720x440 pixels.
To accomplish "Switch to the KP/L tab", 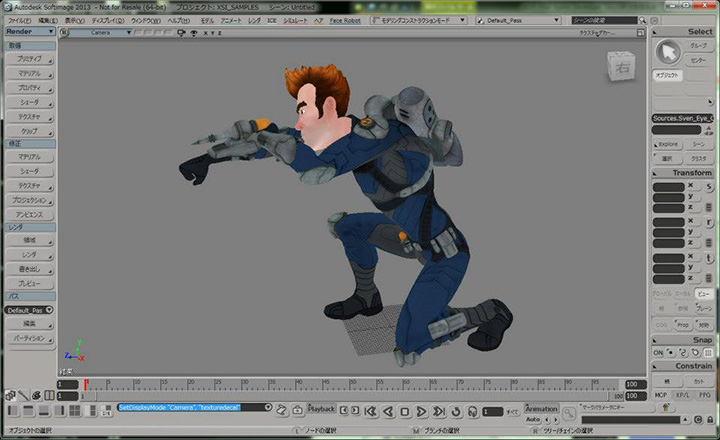I will pyautogui.click(x=682, y=395).
